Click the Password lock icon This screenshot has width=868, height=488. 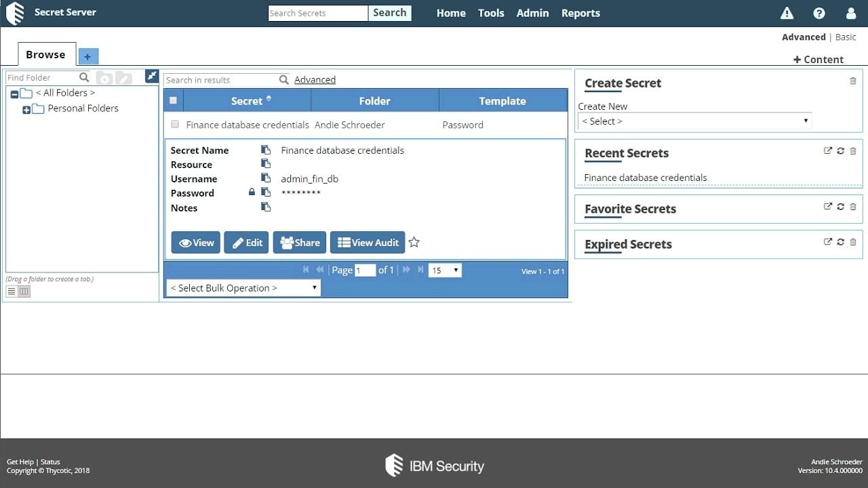coord(252,192)
